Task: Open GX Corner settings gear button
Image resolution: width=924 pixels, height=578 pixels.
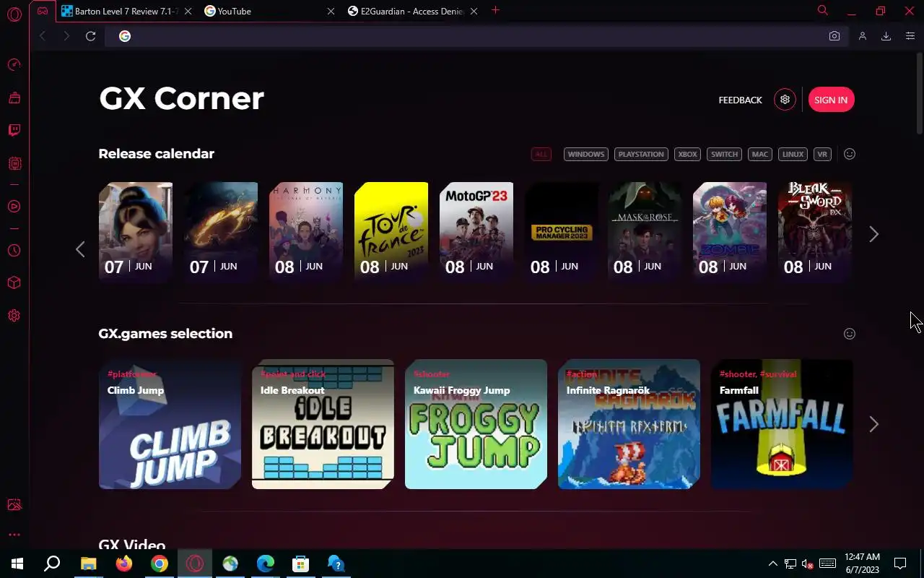Action: coord(785,100)
